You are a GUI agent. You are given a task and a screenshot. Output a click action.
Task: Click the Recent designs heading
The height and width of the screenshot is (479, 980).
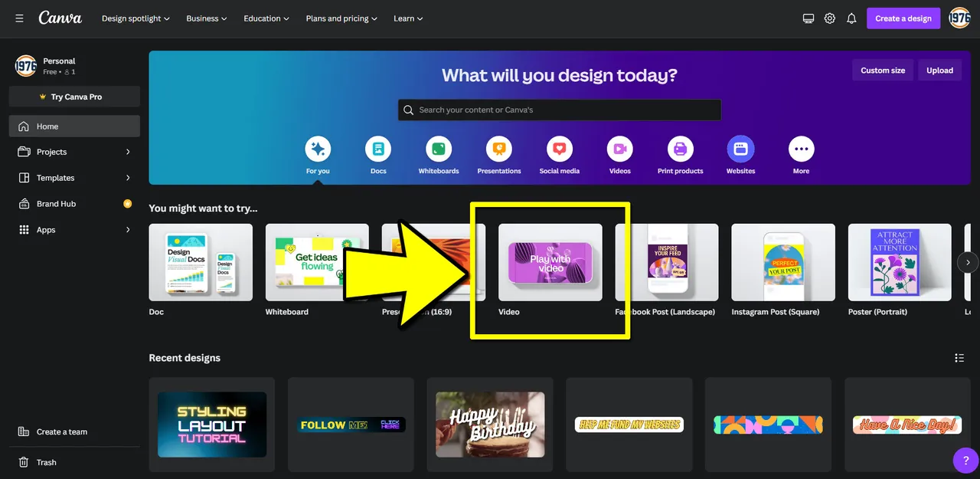coord(185,358)
